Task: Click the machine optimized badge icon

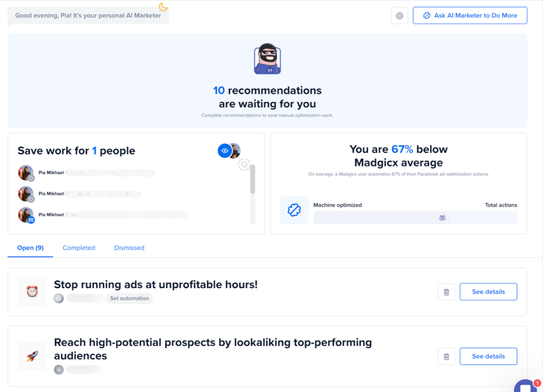Action: point(294,210)
